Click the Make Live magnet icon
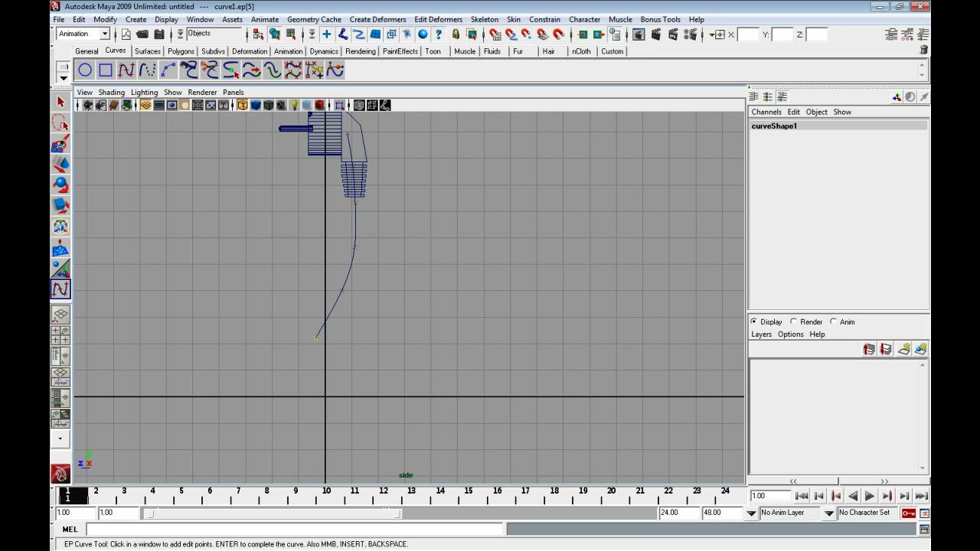Image resolution: width=980 pixels, height=551 pixels. click(x=559, y=34)
